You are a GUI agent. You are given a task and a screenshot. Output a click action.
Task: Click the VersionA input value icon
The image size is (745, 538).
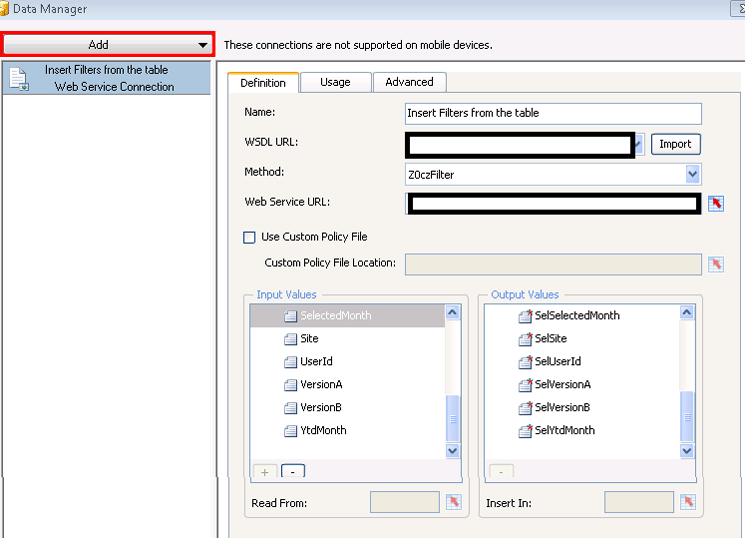[291, 385]
